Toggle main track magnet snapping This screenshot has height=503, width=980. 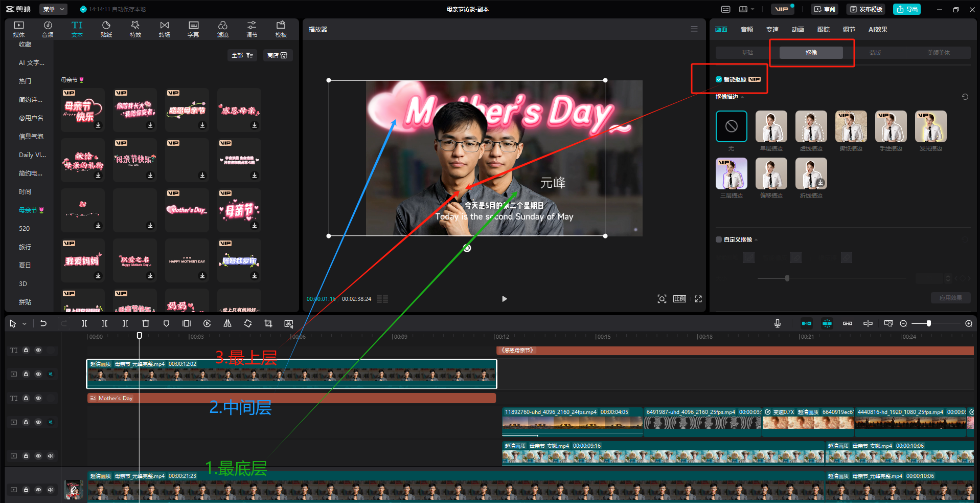[x=807, y=323]
